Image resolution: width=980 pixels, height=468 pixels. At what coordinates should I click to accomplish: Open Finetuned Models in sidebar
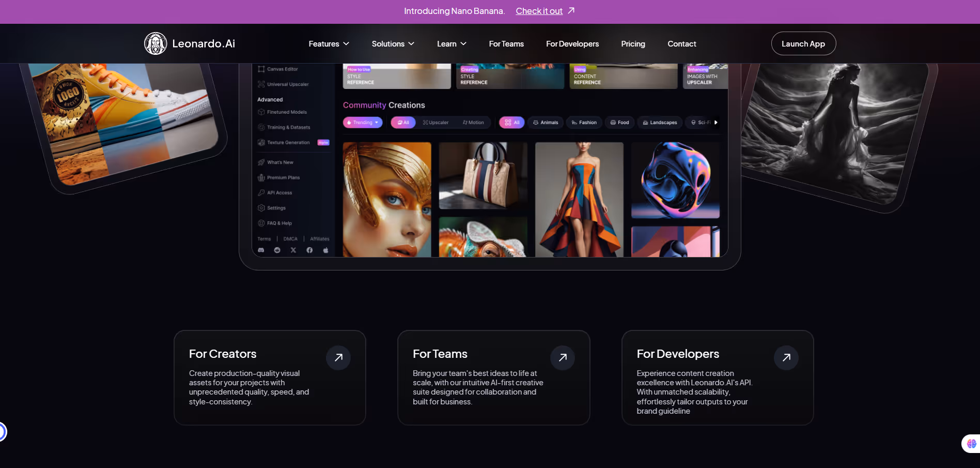(283, 112)
